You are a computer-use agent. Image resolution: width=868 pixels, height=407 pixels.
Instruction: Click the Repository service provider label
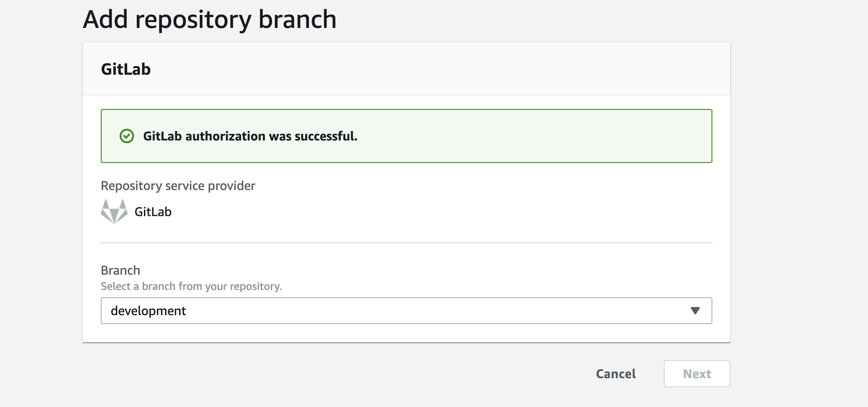pos(178,185)
